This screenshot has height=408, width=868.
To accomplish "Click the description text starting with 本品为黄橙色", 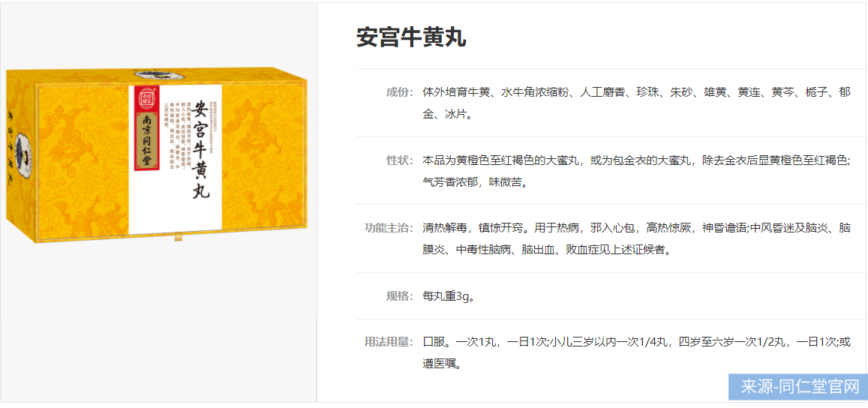I will coord(636,172).
